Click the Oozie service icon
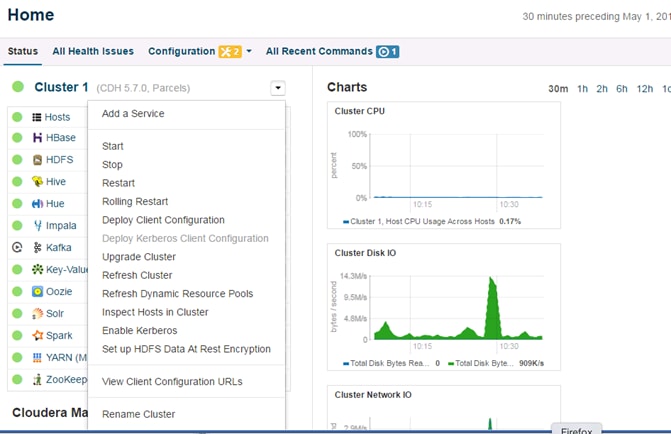This screenshot has height=434, width=671. (x=37, y=292)
